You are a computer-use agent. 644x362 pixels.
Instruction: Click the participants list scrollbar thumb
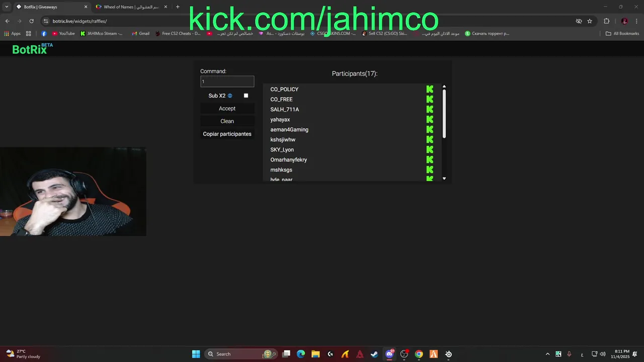point(444,114)
